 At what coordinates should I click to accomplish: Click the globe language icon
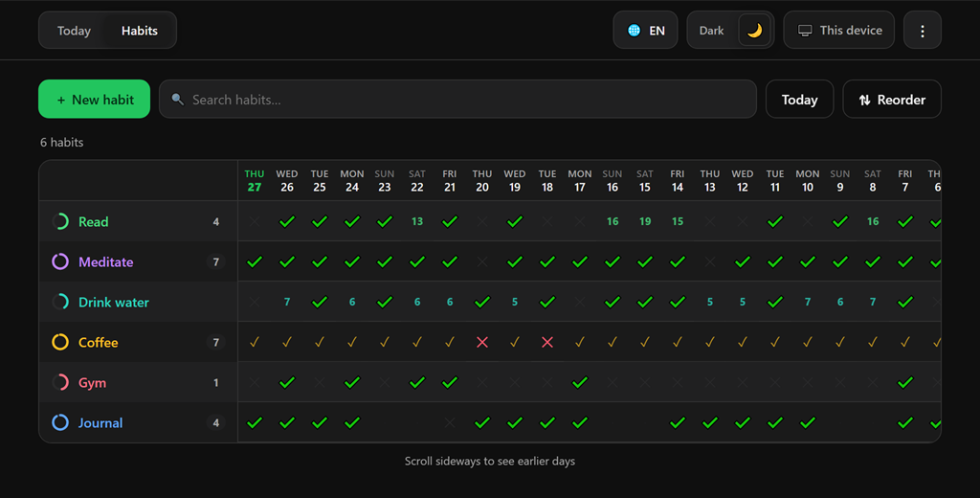(x=634, y=30)
